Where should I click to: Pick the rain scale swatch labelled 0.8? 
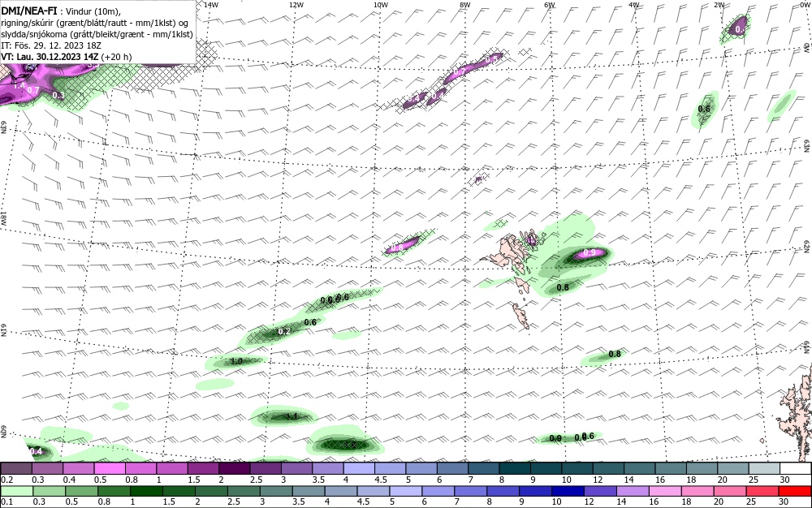114,491
